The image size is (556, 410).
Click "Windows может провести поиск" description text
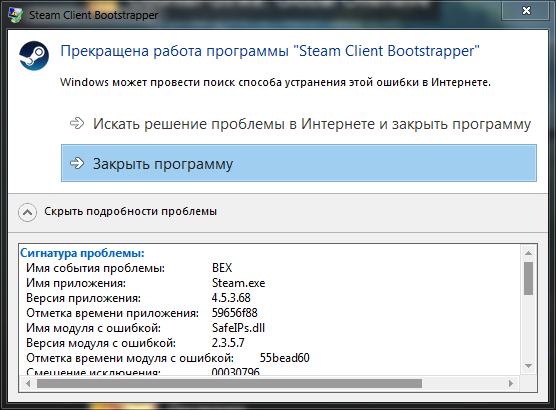pos(275,82)
